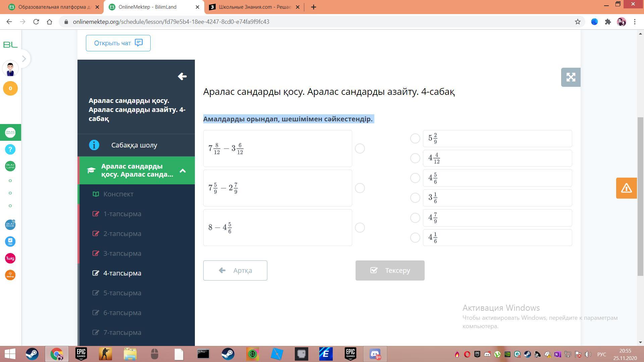Click the page vertical scrollbar thumb
This screenshot has height=362, width=644.
click(x=641, y=196)
